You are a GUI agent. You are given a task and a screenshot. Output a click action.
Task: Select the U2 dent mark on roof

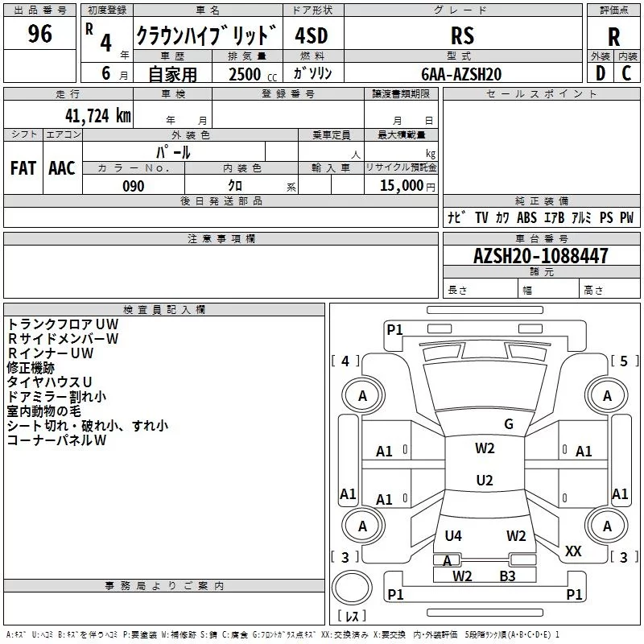coord(485,480)
